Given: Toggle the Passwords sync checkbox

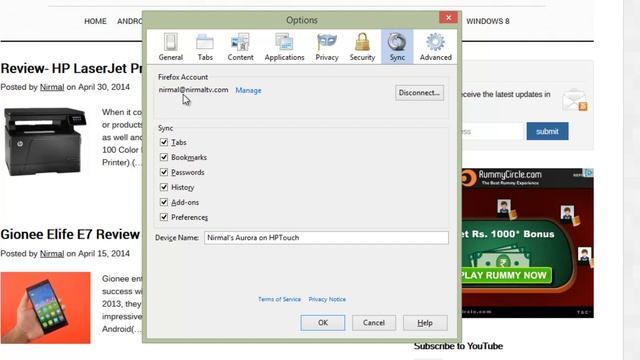Looking at the screenshot, I should (x=164, y=172).
